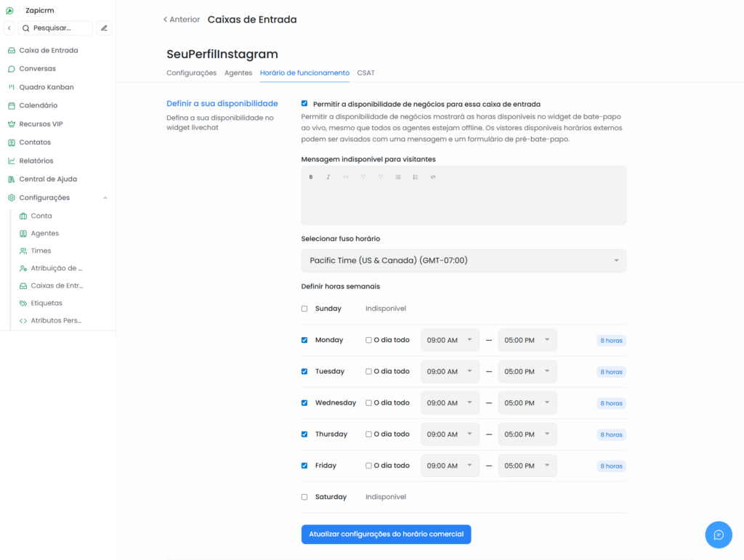Check 'O dia todo' for Monday

point(368,340)
